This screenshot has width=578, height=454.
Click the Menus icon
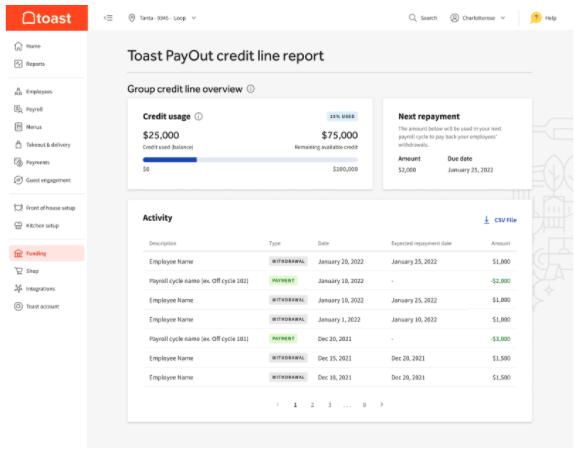point(18,127)
